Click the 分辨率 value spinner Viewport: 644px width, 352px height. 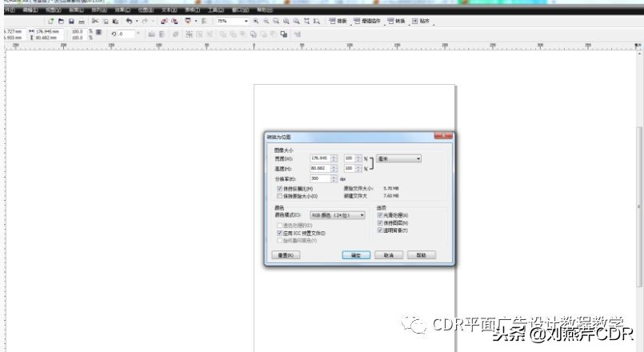click(334, 178)
